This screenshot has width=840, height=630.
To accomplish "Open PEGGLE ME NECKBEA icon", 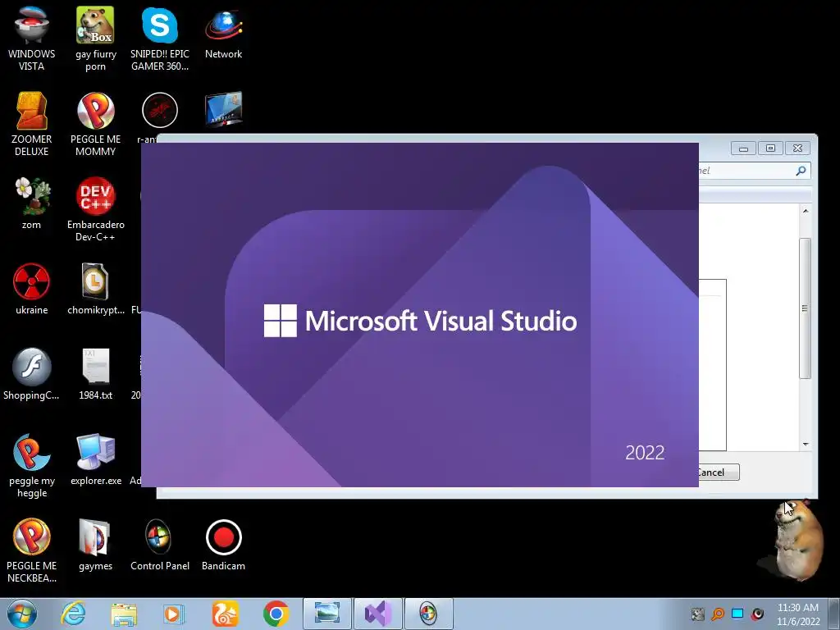I will tap(31, 550).
